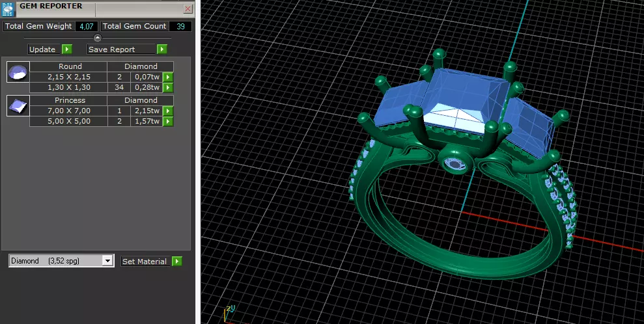Click green arrow beside Set Material
The height and width of the screenshot is (324, 644).
pos(177,262)
